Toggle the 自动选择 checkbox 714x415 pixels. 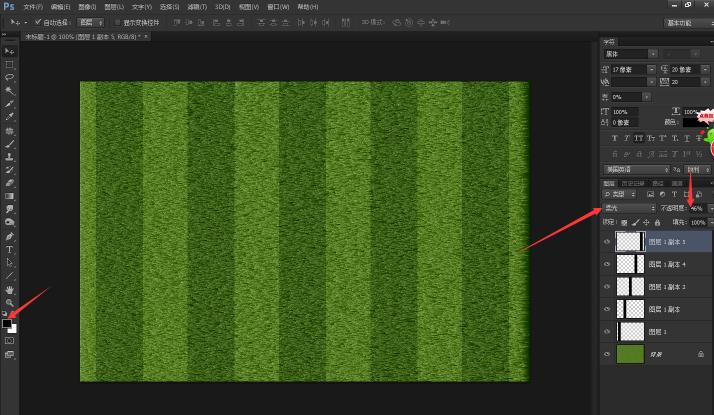[x=38, y=21]
